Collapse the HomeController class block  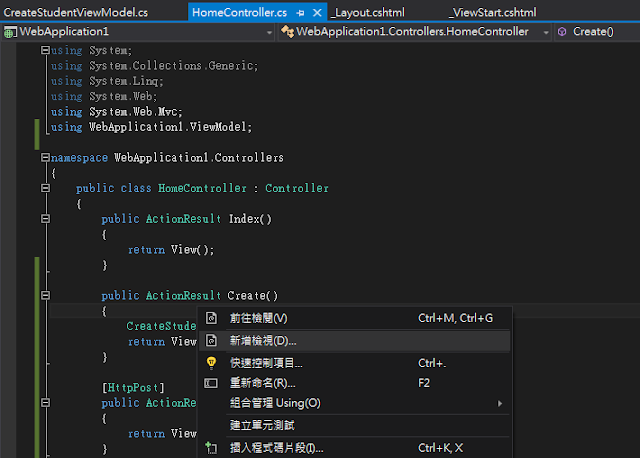[x=45, y=188]
